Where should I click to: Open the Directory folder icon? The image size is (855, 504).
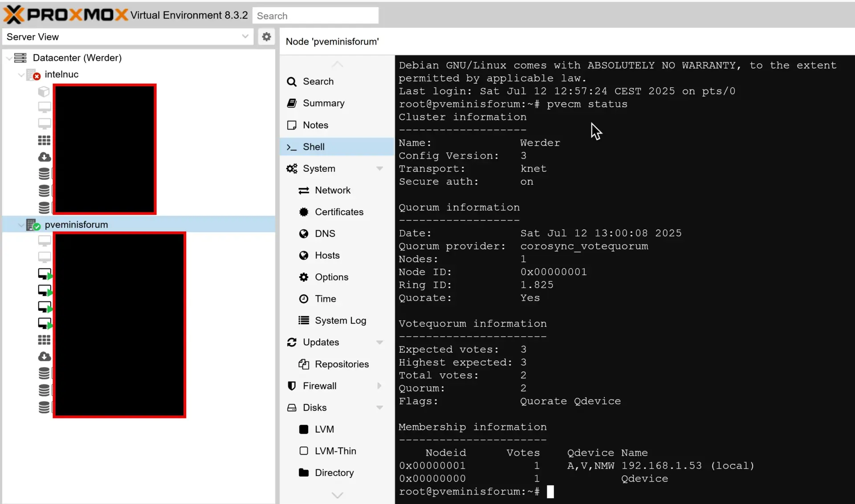304,473
